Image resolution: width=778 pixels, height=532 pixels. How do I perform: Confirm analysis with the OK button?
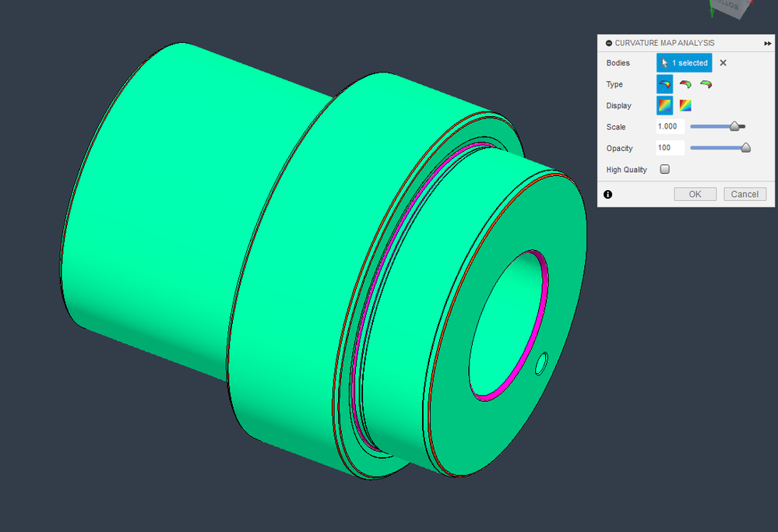pos(695,194)
